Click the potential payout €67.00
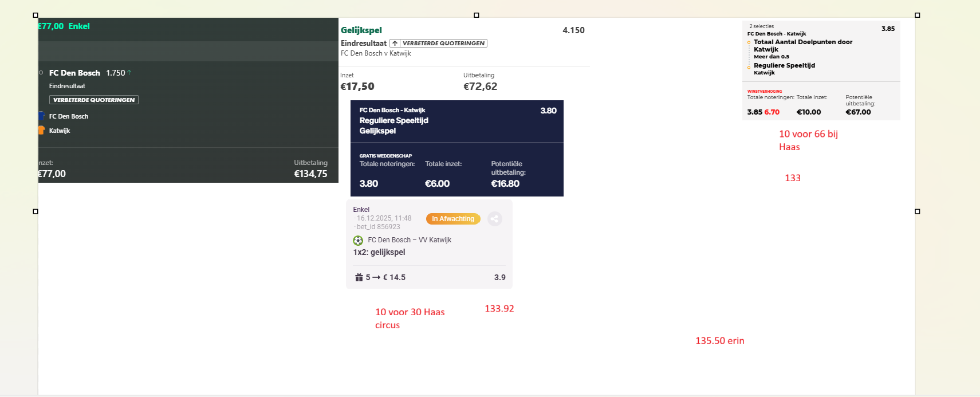The width and height of the screenshot is (980, 397). (858, 112)
